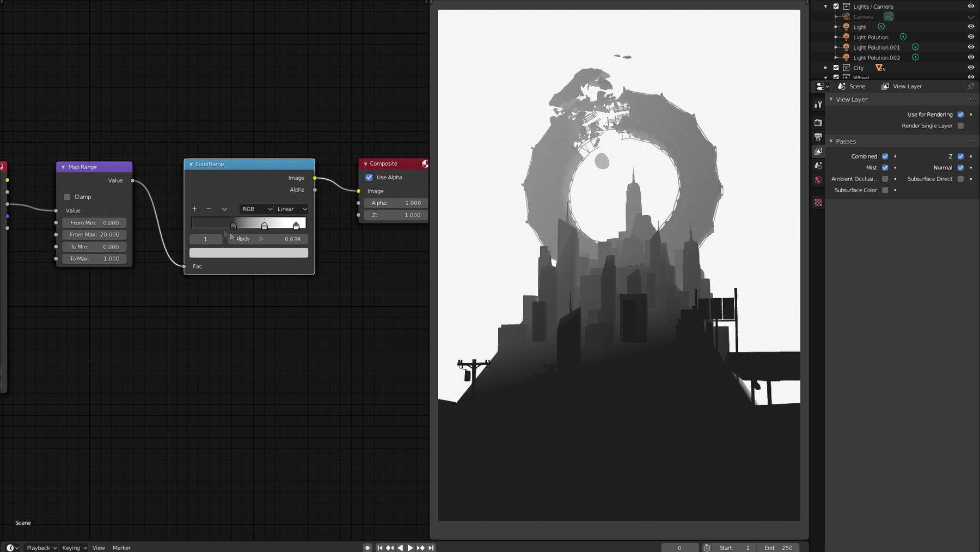Enable Render Single Layer checkbox

tap(960, 126)
